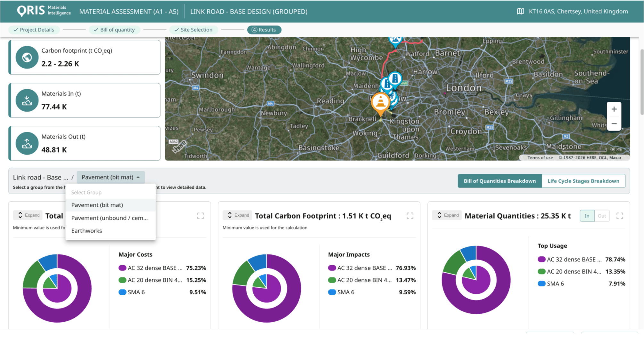Click the Select Group dropdown header
Image resolution: width=644 pixels, height=352 pixels.
click(86, 192)
